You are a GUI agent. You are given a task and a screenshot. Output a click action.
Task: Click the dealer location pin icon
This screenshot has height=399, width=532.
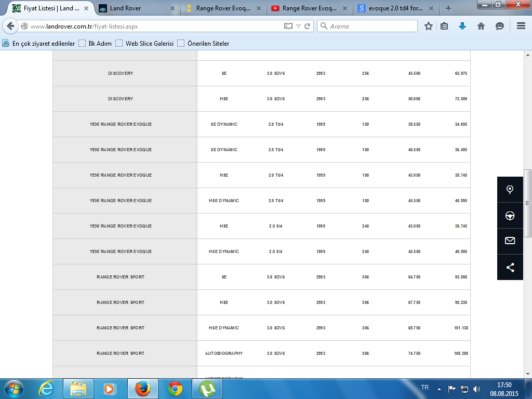tap(510, 189)
